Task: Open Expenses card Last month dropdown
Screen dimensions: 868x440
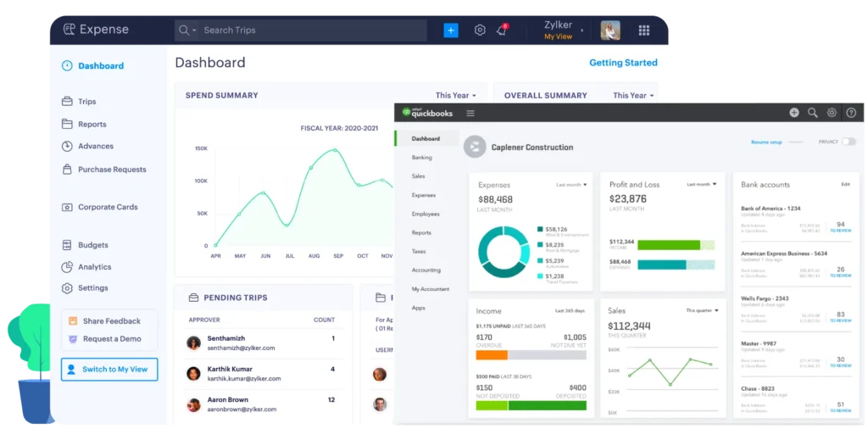Action: (x=571, y=185)
